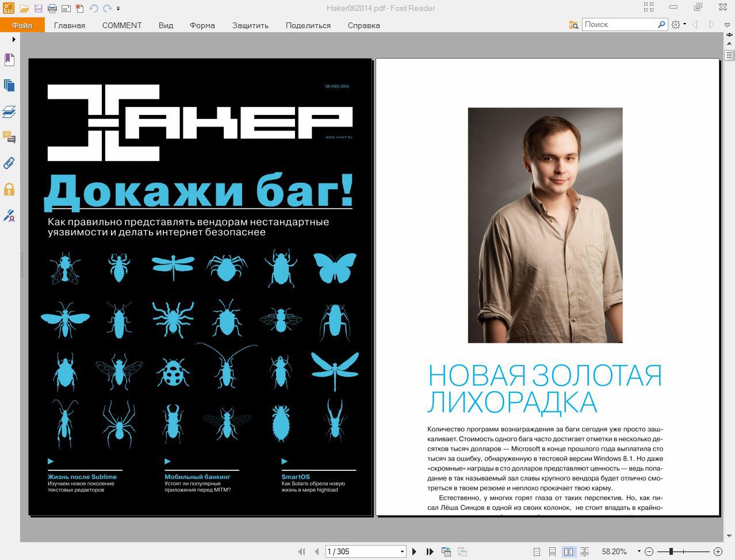Click the zoom out minus button
This screenshot has width=735, height=560.
click(649, 551)
